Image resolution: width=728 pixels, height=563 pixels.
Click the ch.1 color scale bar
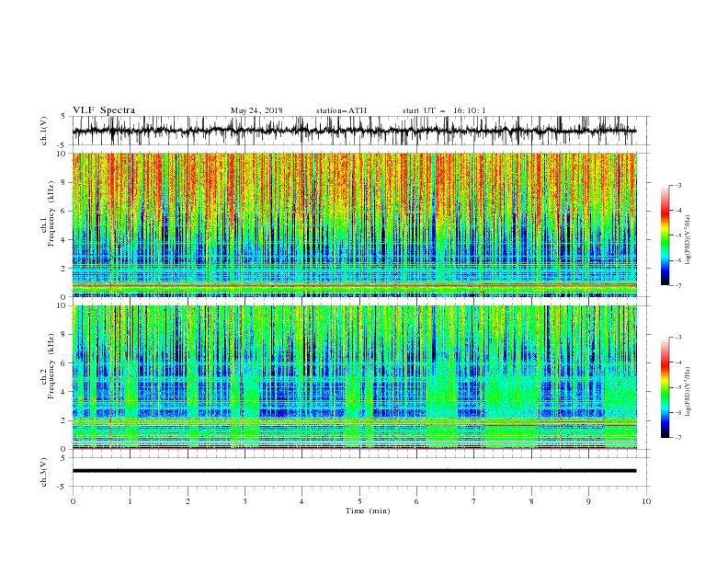(665, 236)
